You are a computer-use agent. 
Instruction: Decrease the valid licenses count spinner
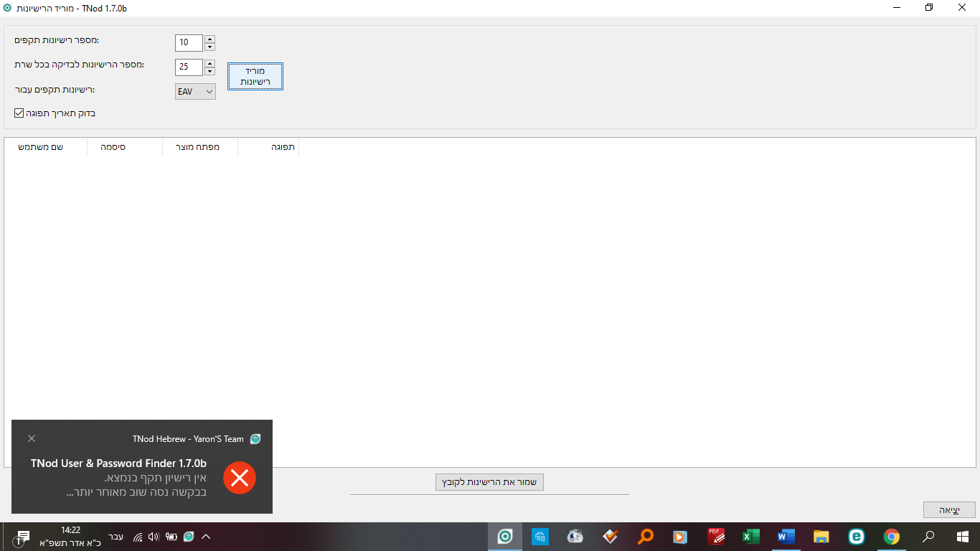click(209, 47)
